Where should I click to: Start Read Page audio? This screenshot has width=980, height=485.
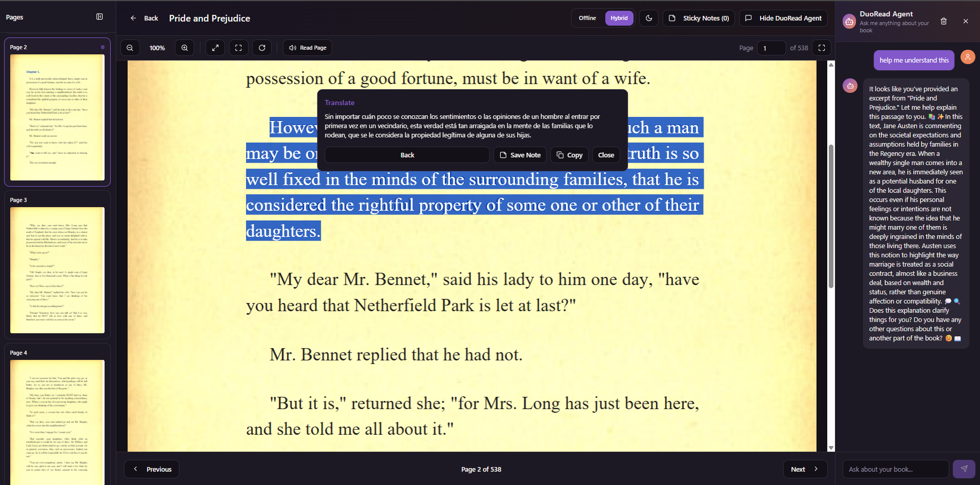[308, 48]
